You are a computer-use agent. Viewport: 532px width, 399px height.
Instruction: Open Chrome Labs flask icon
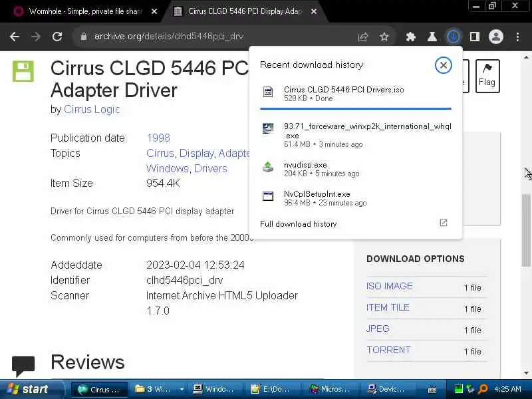(432, 37)
